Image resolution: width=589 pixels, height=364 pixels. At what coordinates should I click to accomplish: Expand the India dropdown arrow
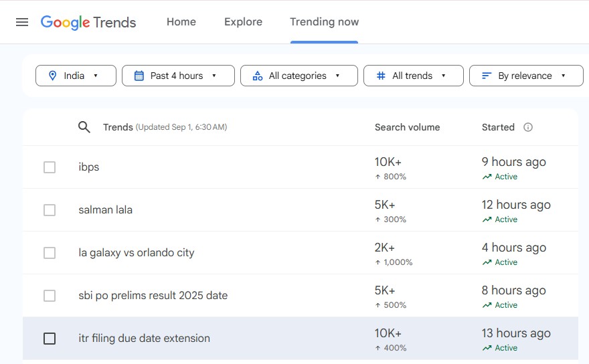(x=96, y=76)
